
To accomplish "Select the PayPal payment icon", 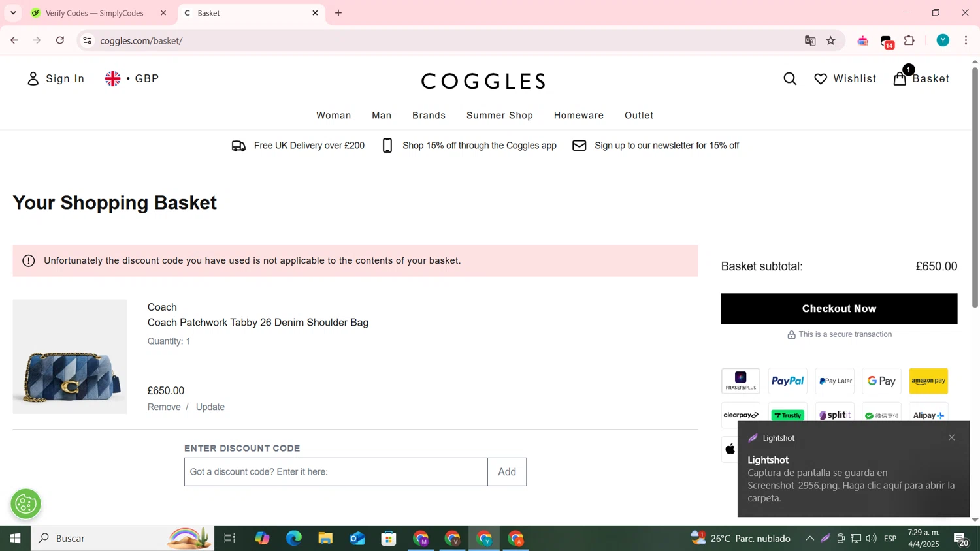I will [x=788, y=381].
